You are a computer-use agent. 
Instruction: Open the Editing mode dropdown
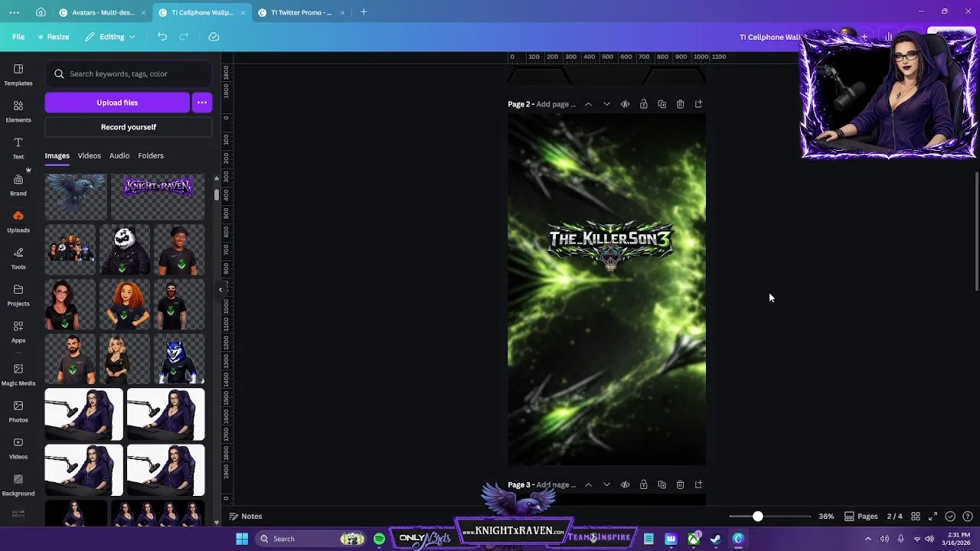[110, 37]
